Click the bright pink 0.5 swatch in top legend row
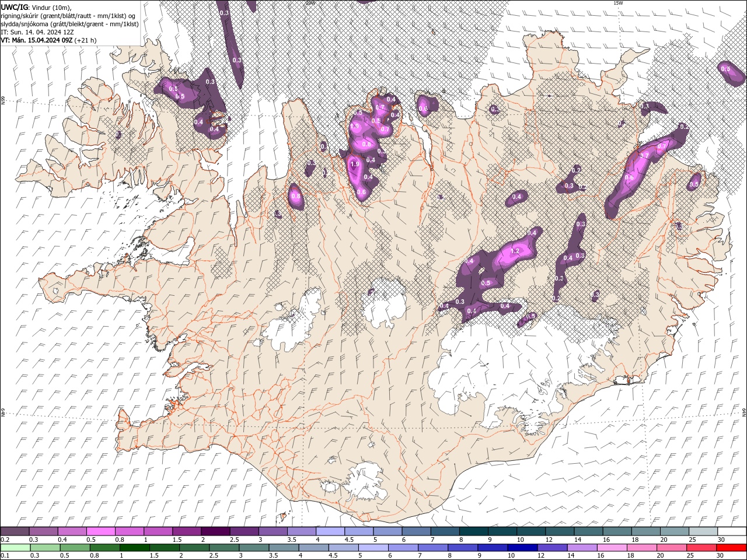747x560 pixels. pos(101,531)
